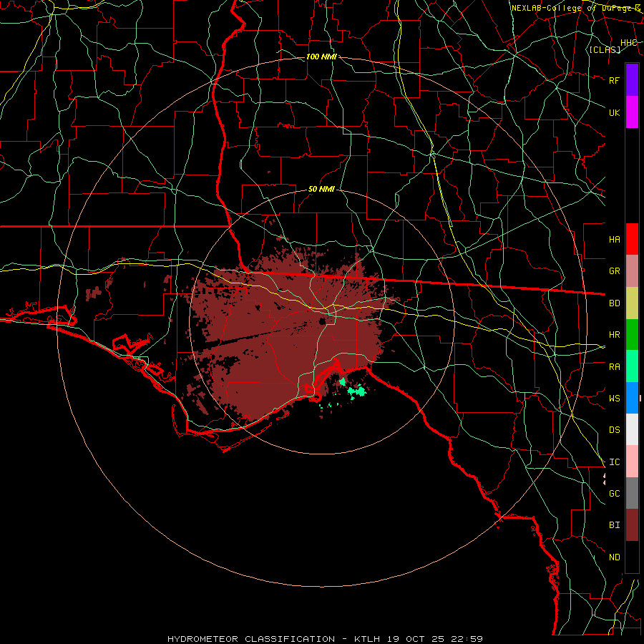The width and height of the screenshot is (644, 644).
Task: Click the [CLAS] label
Action: pos(605,49)
